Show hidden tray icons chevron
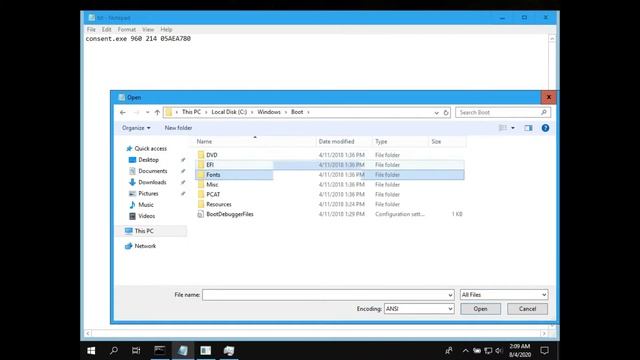 [x=465, y=351]
